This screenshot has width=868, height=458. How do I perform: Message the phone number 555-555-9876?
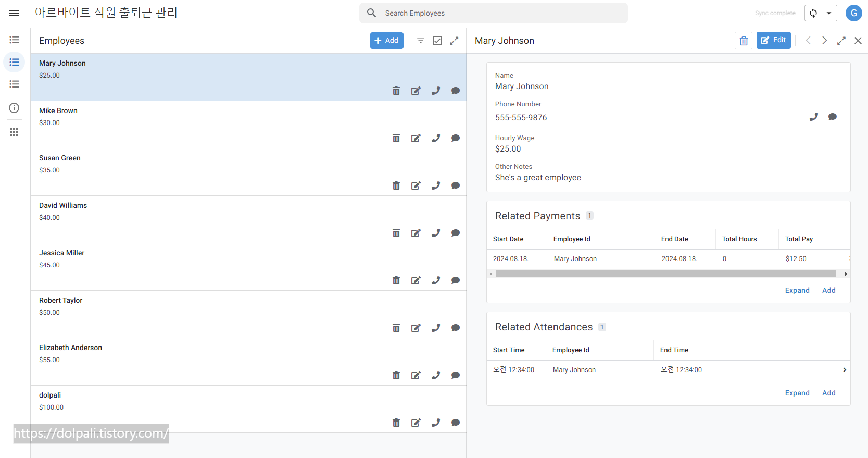tap(833, 117)
